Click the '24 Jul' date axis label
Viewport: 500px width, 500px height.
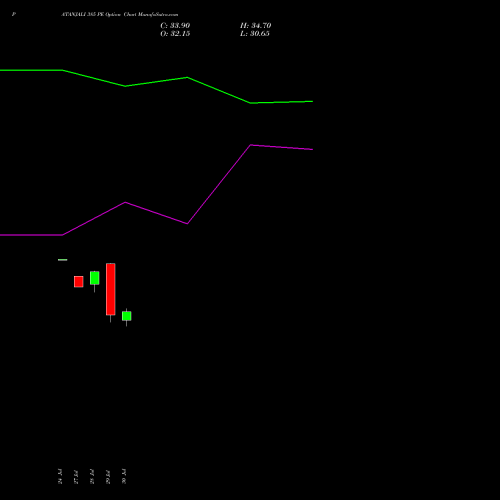point(60,476)
